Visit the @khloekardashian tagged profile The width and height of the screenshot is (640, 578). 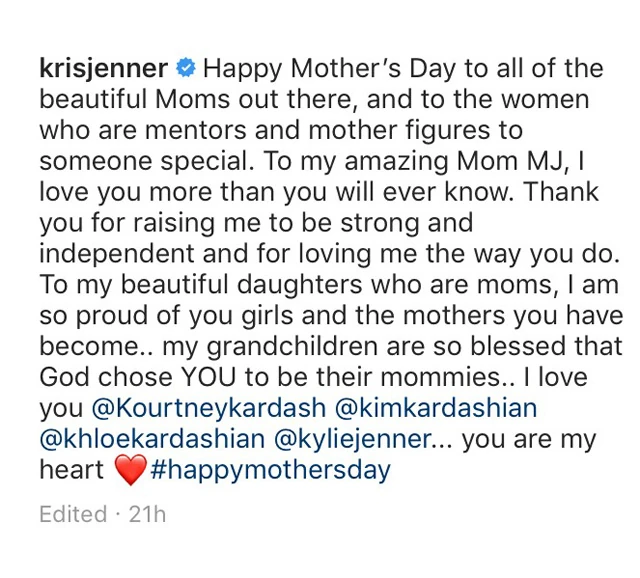[152, 439]
